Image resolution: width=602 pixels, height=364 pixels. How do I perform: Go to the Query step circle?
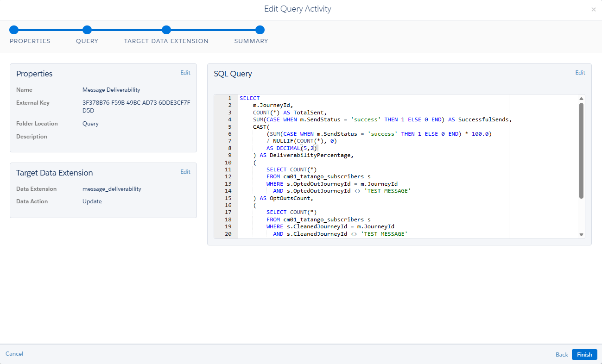click(87, 30)
